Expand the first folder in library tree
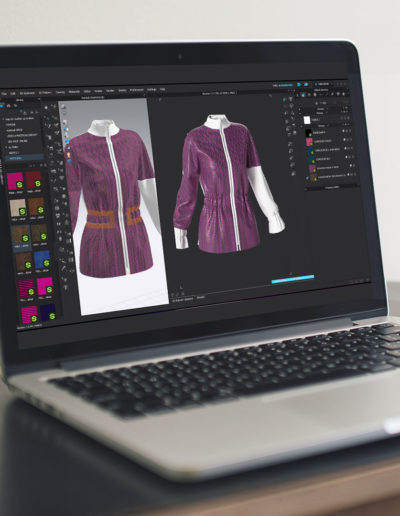 [x=4, y=119]
